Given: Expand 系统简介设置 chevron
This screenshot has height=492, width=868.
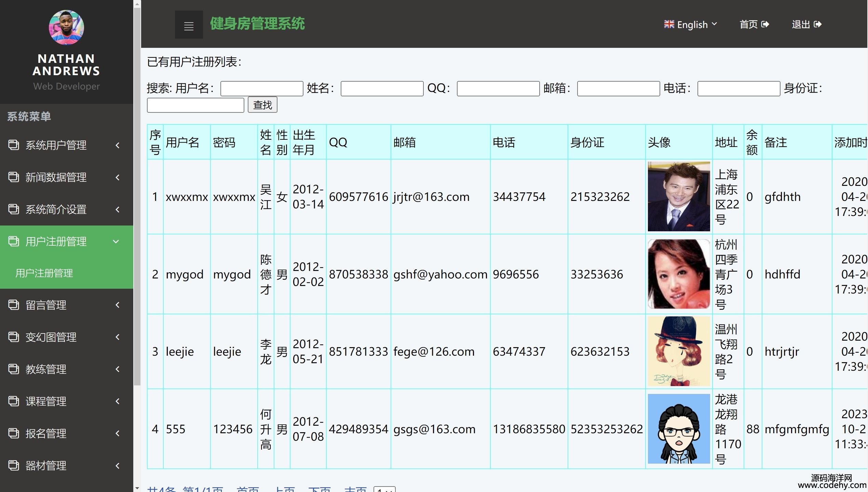Looking at the screenshot, I should click(x=118, y=209).
